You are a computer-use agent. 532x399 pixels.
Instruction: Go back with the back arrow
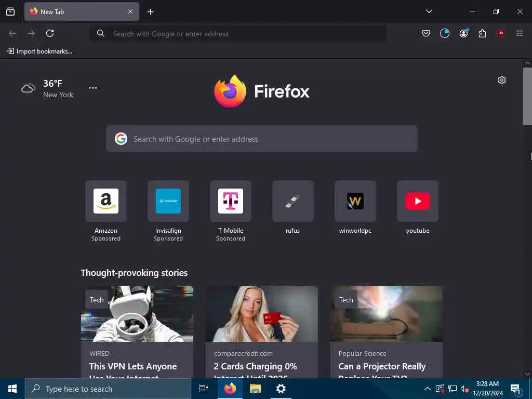click(12, 33)
